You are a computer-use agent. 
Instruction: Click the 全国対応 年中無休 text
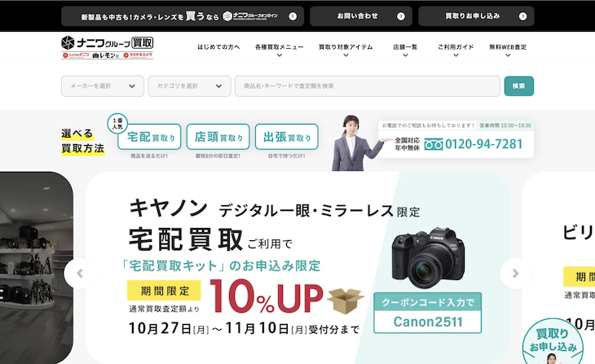pos(408,144)
